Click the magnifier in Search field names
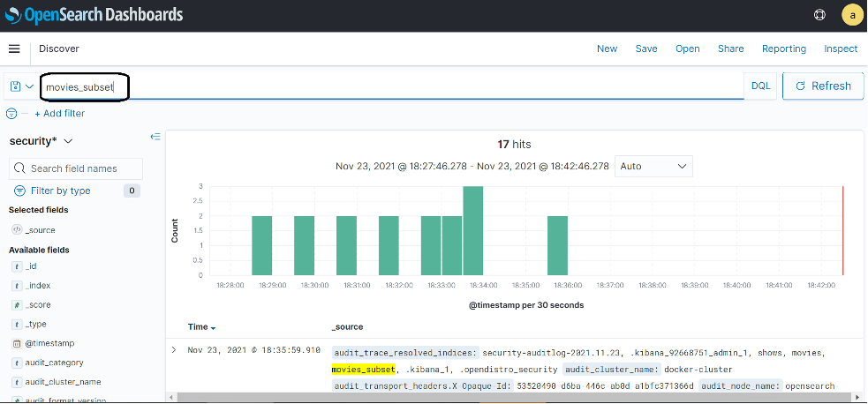The width and height of the screenshot is (868, 404). (x=19, y=168)
